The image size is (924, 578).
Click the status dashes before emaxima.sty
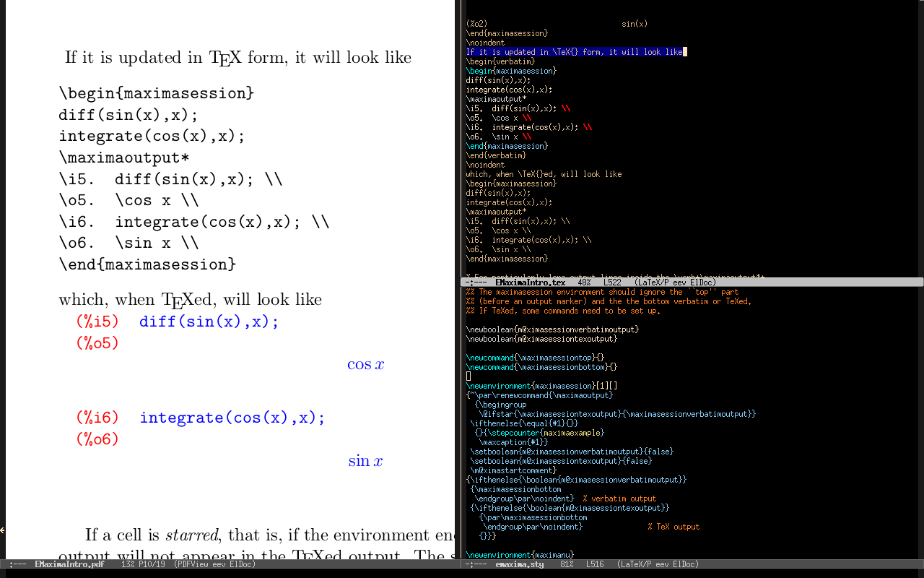476,564
